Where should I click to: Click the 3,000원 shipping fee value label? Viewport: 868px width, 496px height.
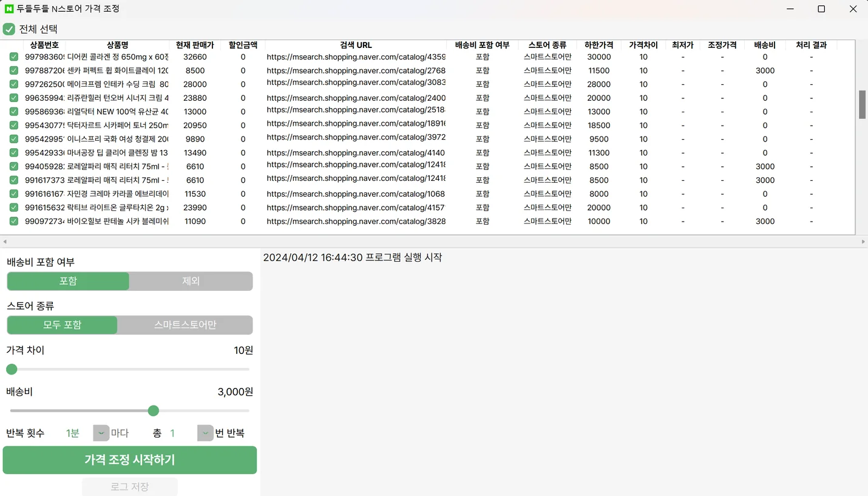(x=235, y=392)
